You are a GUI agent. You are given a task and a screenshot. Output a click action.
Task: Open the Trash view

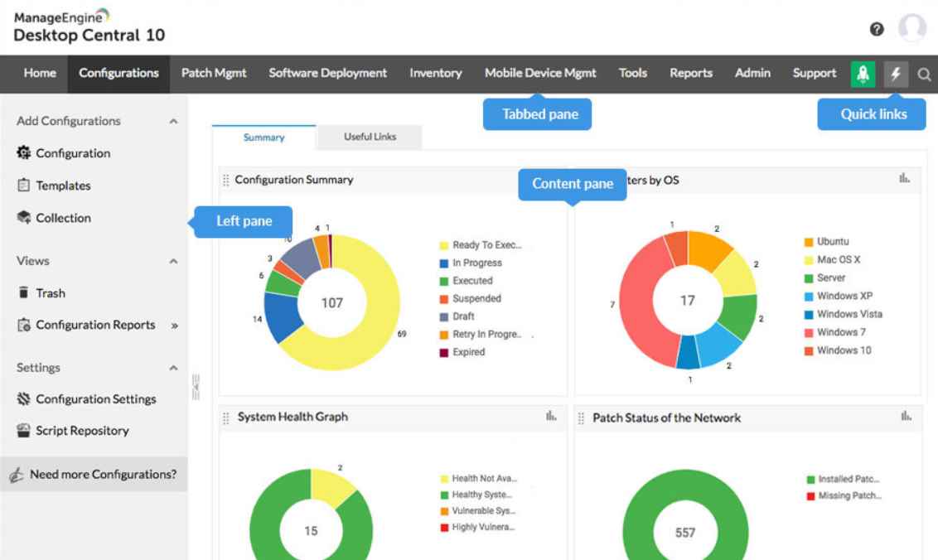tap(51, 293)
